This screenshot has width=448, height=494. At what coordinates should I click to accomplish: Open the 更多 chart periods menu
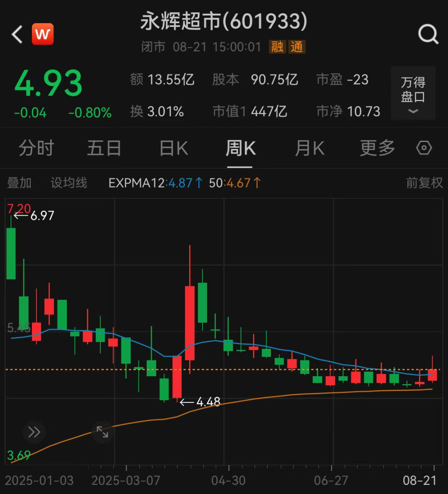coord(378,148)
